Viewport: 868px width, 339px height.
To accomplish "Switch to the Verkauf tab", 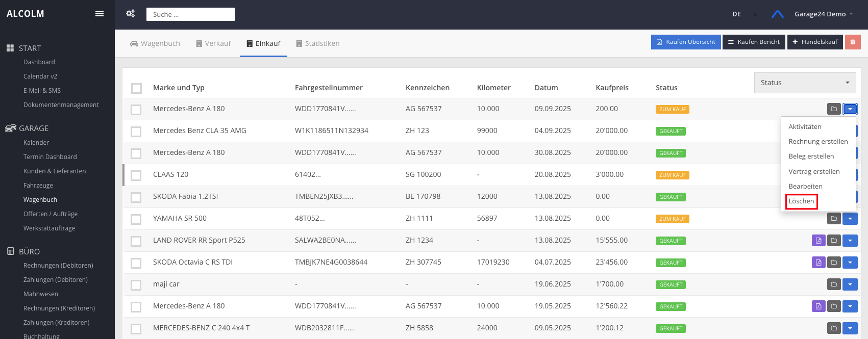I will tap(213, 44).
